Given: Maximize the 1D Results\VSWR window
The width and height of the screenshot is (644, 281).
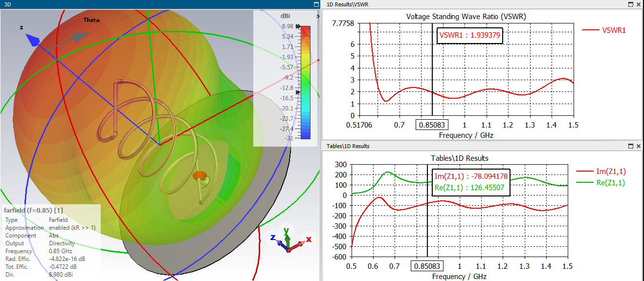Looking at the screenshot, I should coord(630,4).
